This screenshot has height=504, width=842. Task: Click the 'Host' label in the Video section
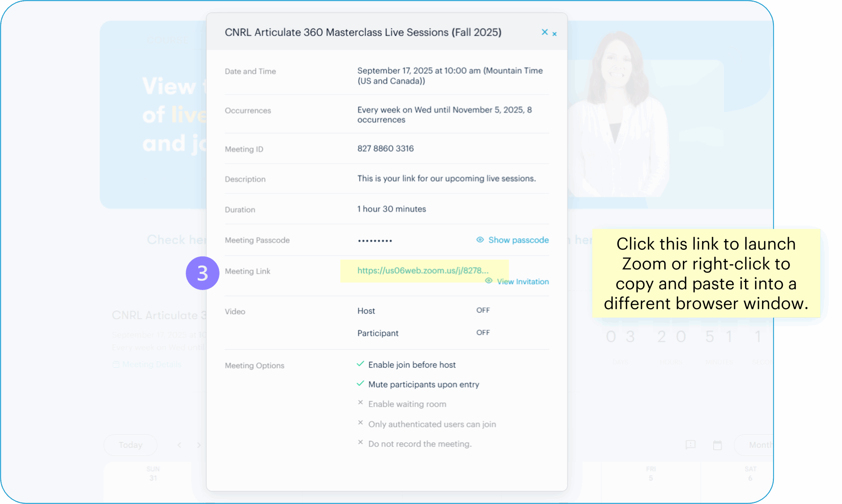[x=366, y=311]
